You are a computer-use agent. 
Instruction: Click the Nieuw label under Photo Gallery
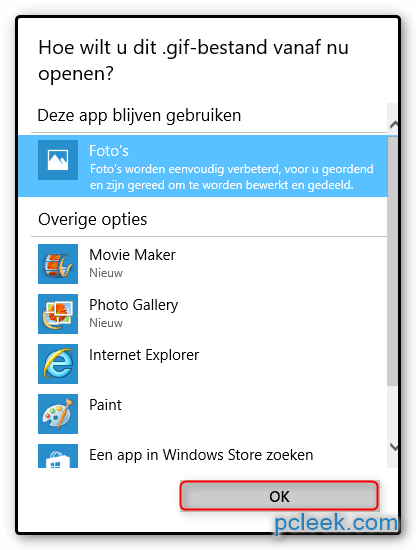[x=106, y=323]
